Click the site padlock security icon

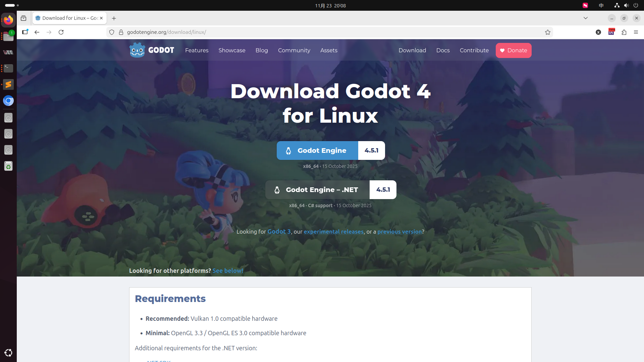121,32
